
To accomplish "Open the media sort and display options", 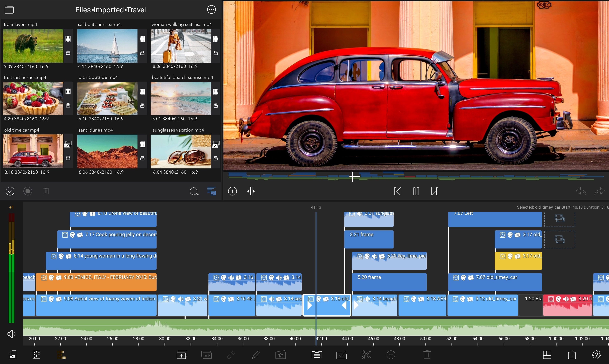I will pos(211,191).
